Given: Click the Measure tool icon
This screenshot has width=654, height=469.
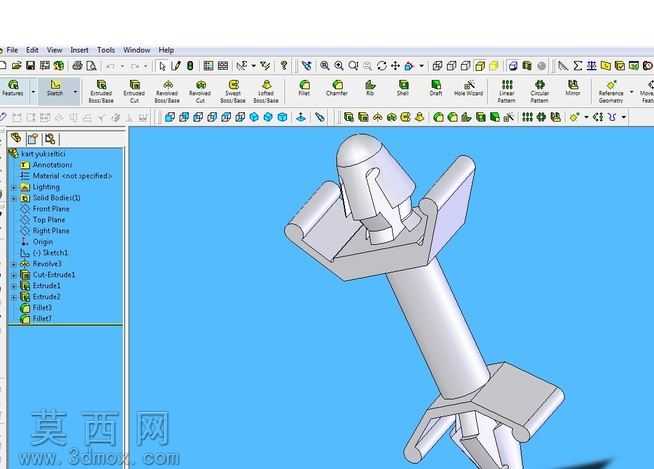Looking at the screenshot, I should [563, 66].
